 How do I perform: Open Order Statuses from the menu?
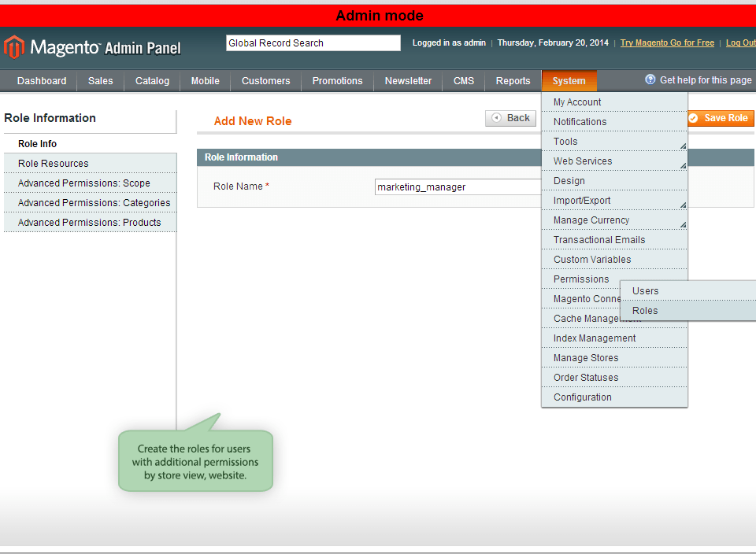[x=614, y=379]
